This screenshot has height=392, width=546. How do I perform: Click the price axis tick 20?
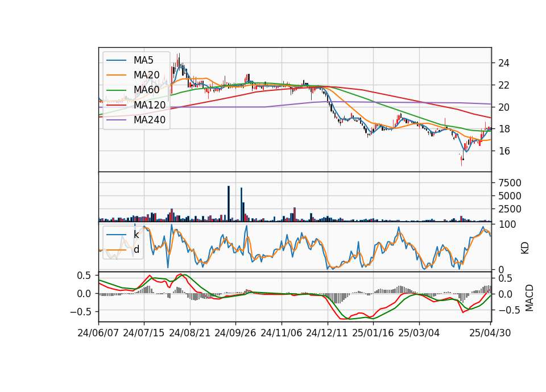503,107
